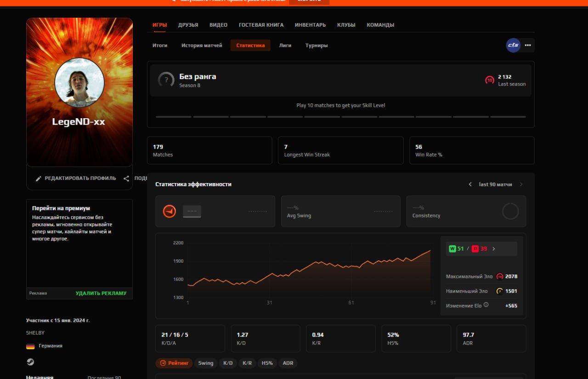Select the HS% chart filter
588x379 pixels.
click(267, 363)
